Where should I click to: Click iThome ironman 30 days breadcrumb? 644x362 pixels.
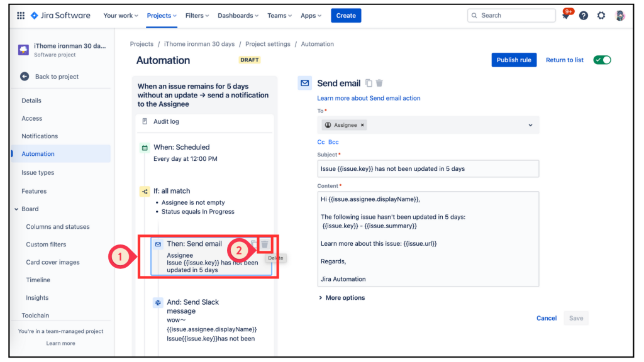[199, 44]
